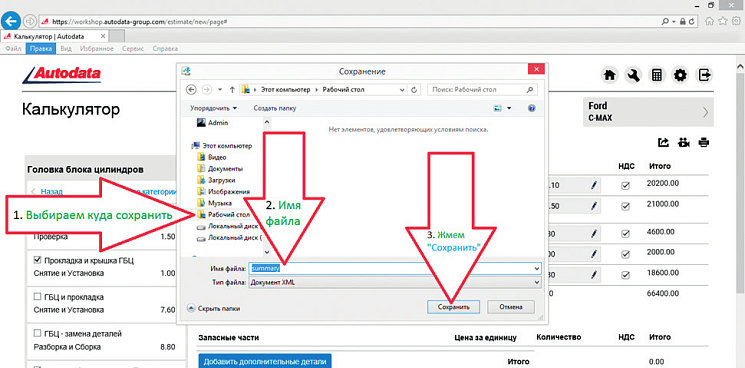This screenshot has height=368, width=745.
Task: Open the view options dropdown arrow in dialog
Action: pyautogui.click(x=509, y=108)
